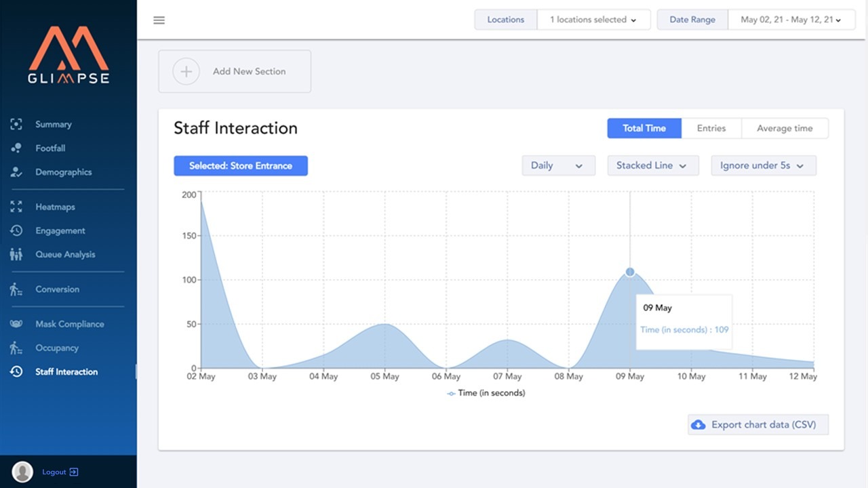Screen dimensions: 868x488
Task: View the Heatmaps panel
Action: click(x=55, y=207)
